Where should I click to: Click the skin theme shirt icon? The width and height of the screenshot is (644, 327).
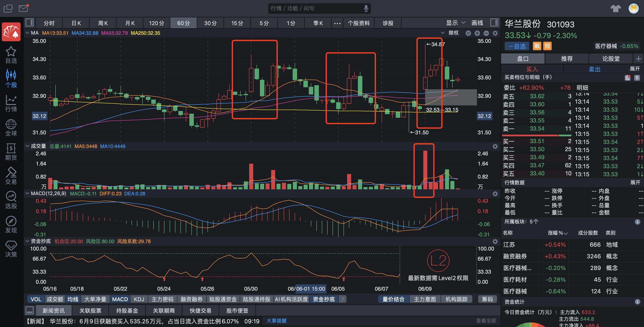(x=616, y=9)
